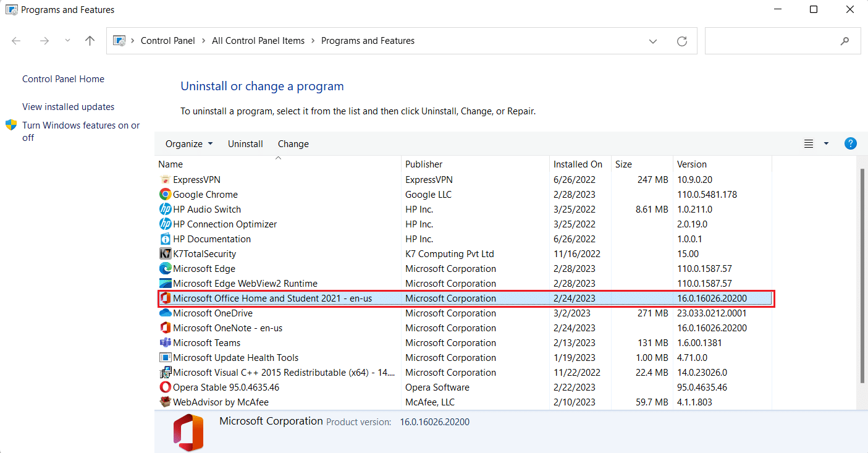
Task: Click the Forward navigation arrow
Action: 44,41
